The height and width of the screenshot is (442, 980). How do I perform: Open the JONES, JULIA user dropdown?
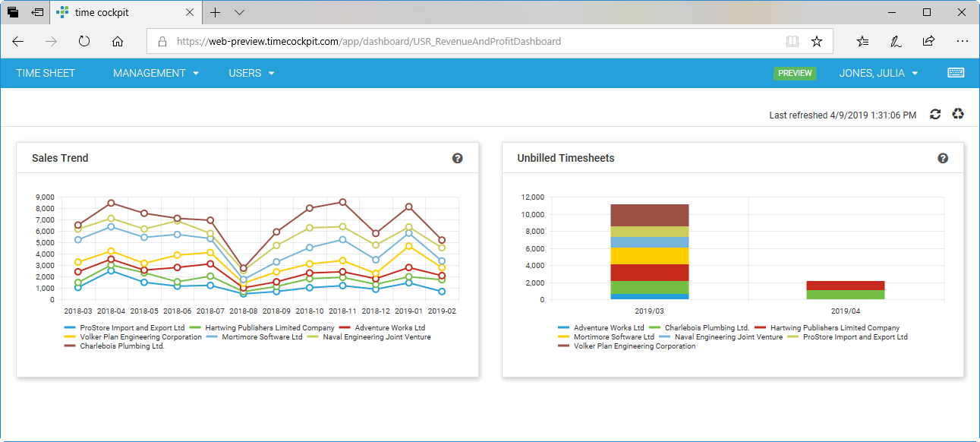(878, 73)
